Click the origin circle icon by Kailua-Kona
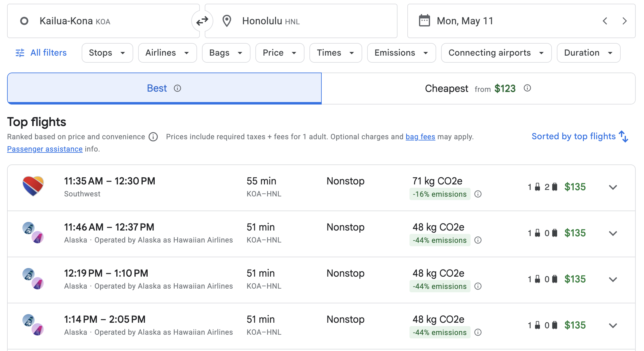Screen dimensions: 644x351 coord(24,21)
